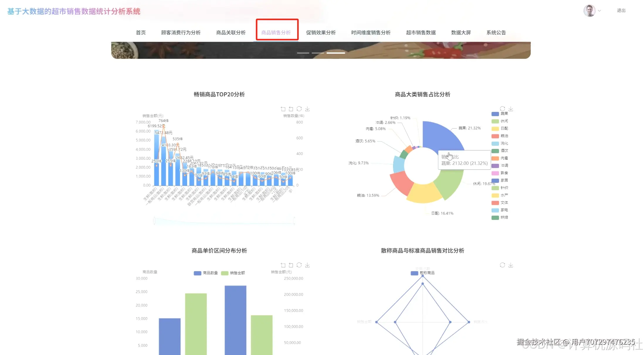
Task: Click 洗化 9.73% light blue pie slice
Action: click(398, 164)
